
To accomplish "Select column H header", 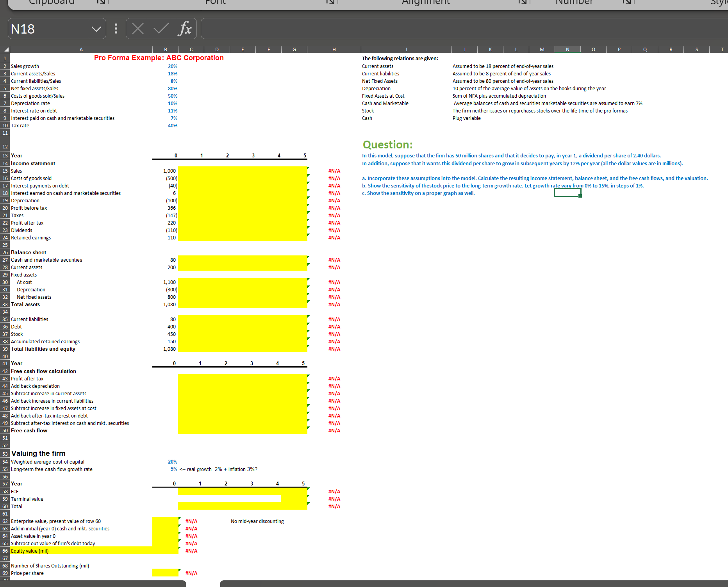I will pos(334,49).
